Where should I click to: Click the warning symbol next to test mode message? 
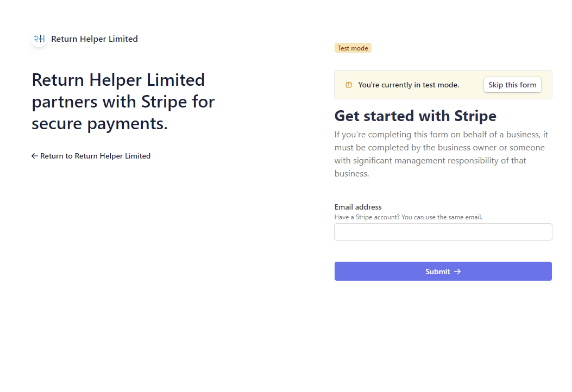(x=348, y=85)
